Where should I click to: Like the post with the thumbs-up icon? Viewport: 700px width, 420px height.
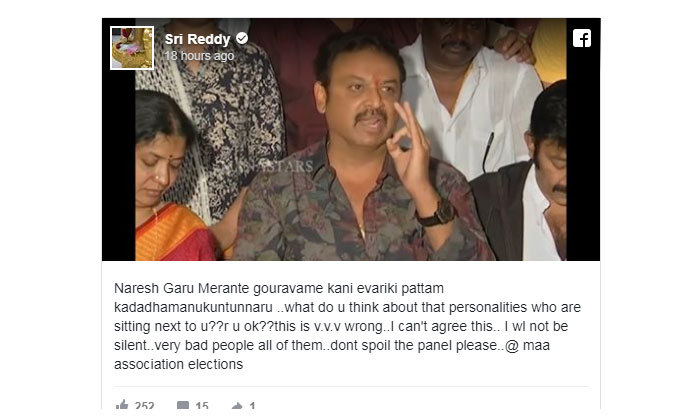122,405
